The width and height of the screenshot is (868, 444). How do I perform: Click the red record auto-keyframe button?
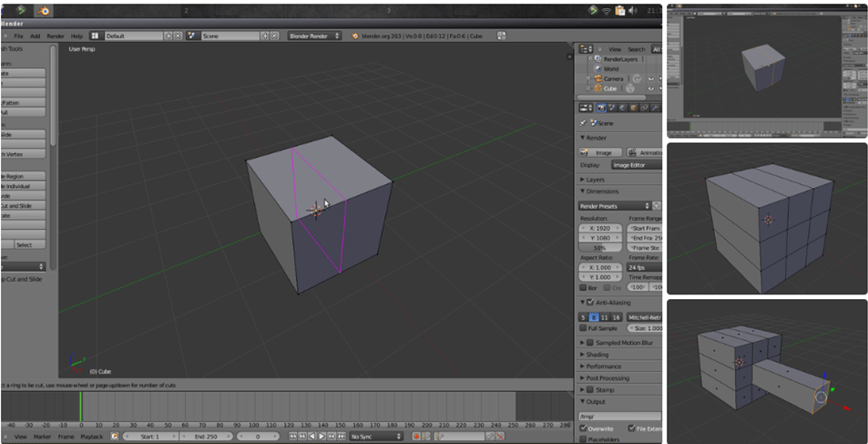point(415,437)
